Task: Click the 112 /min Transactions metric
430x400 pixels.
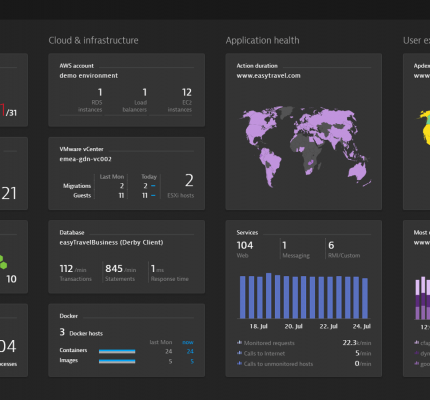Action: [73, 269]
